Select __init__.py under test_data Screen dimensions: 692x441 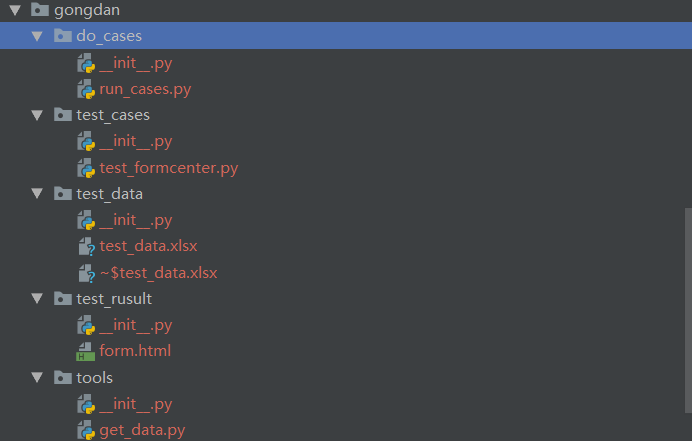[136, 220]
